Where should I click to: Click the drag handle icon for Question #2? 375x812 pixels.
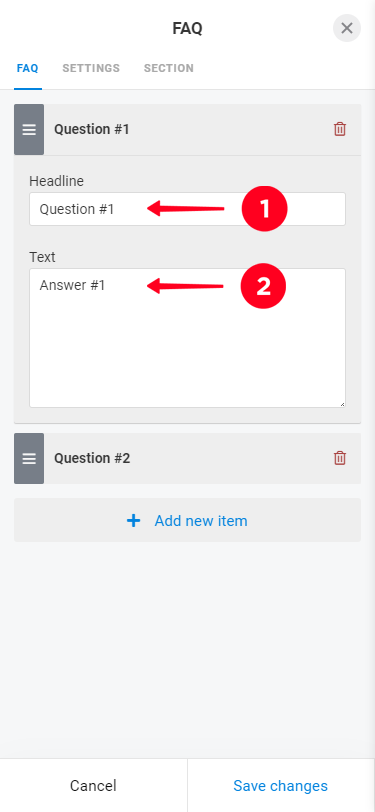(29, 458)
